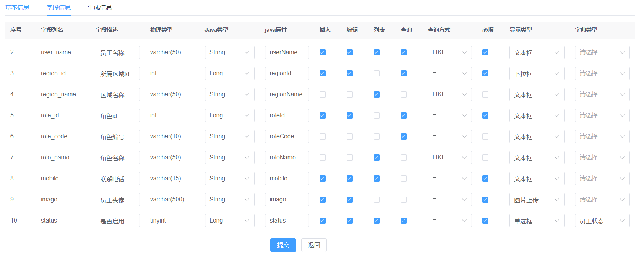Focus java属性 field containing regionName
The image size is (644, 260).
tap(287, 94)
